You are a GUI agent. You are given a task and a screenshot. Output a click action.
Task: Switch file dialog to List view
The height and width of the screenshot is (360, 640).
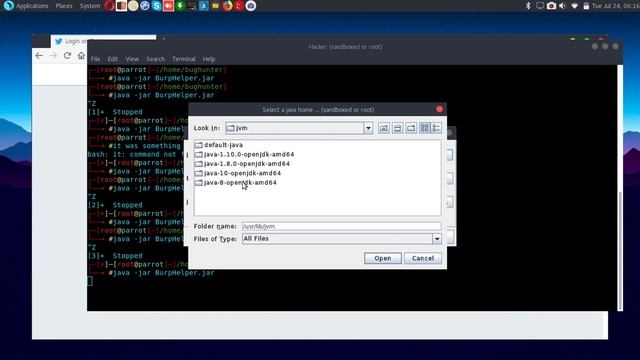tap(424, 128)
